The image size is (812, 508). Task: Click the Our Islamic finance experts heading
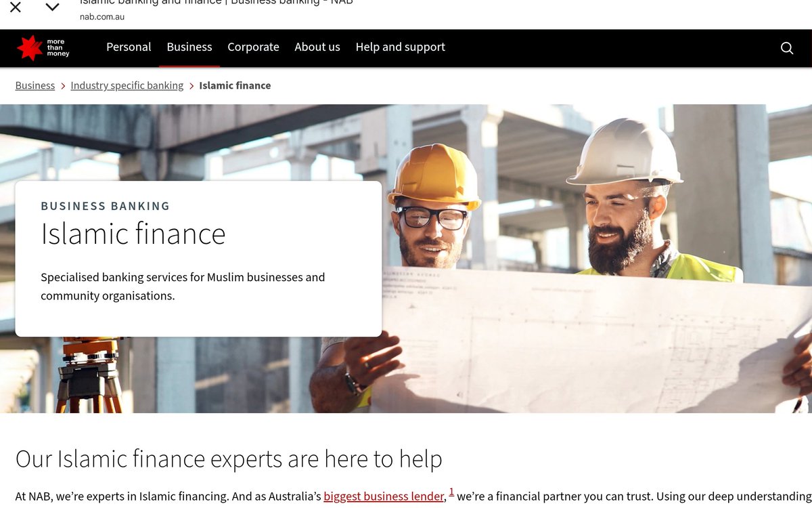click(229, 459)
